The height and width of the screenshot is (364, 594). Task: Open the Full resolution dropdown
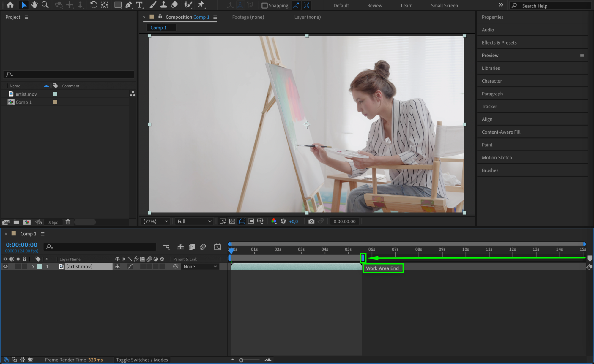194,221
